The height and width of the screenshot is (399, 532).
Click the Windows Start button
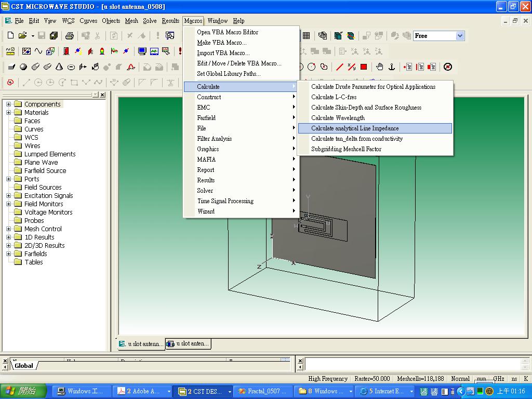23,391
